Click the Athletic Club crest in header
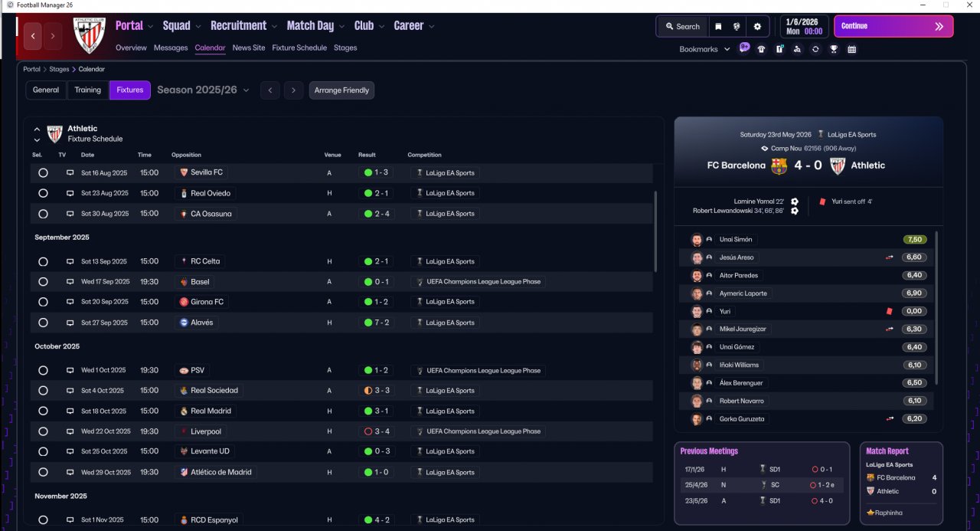Image resolution: width=980 pixels, height=531 pixels. pyautogui.click(x=88, y=34)
